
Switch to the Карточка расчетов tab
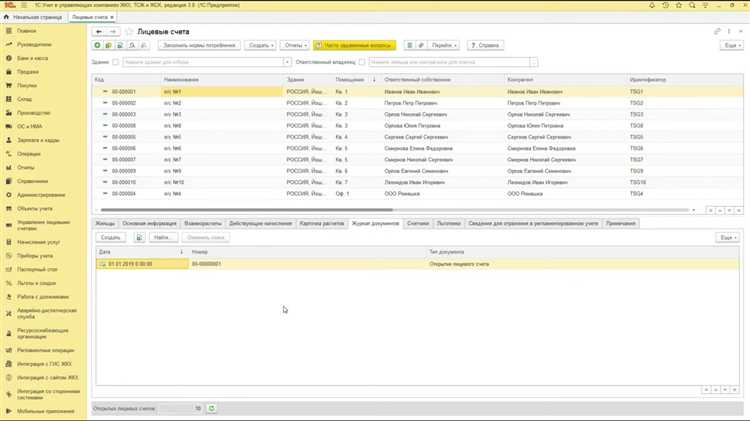(322, 223)
